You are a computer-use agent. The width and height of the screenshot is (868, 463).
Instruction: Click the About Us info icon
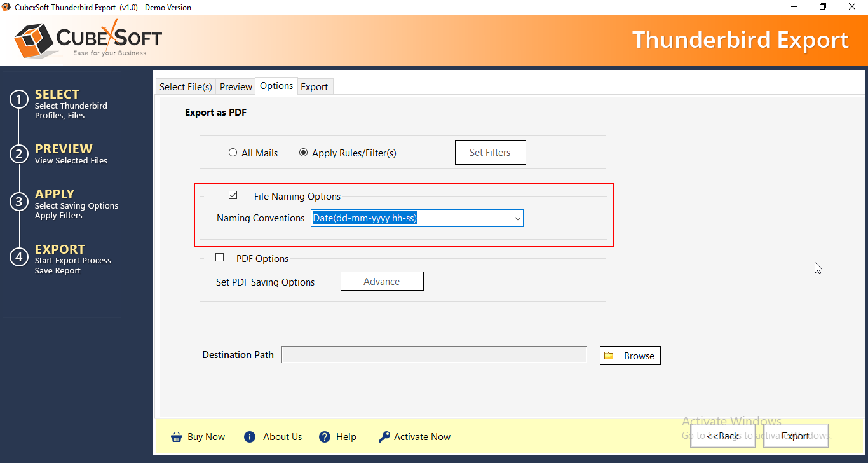(250, 437)
